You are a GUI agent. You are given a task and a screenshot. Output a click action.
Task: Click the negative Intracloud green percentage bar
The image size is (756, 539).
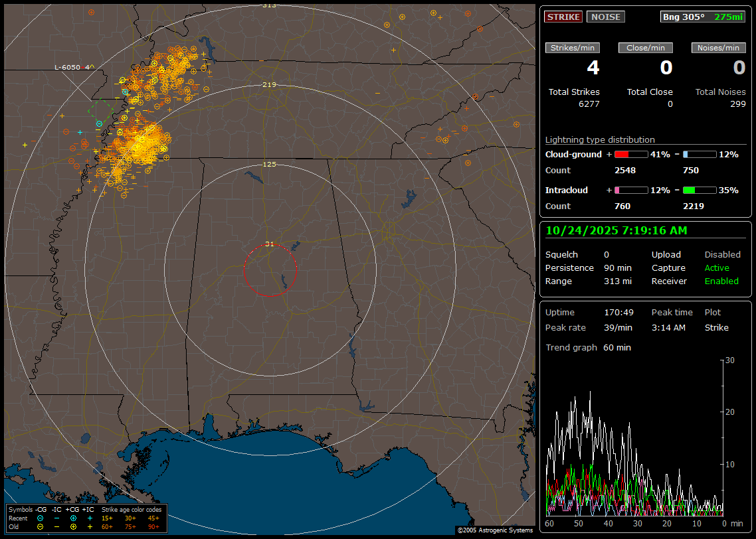699,190
